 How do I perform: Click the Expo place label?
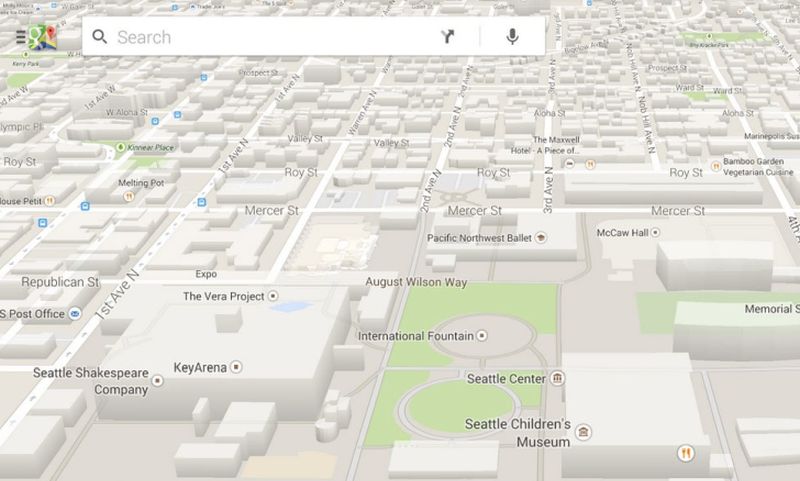pos(207,273)
